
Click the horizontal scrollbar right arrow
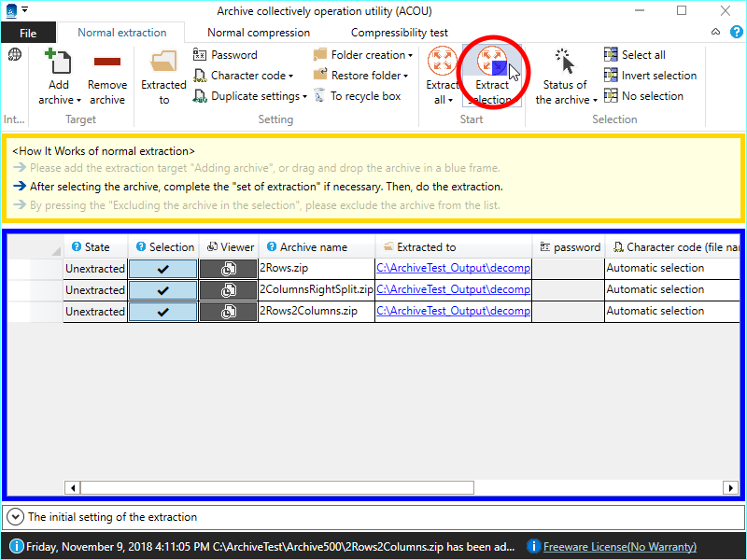click(x=730, y=487)
